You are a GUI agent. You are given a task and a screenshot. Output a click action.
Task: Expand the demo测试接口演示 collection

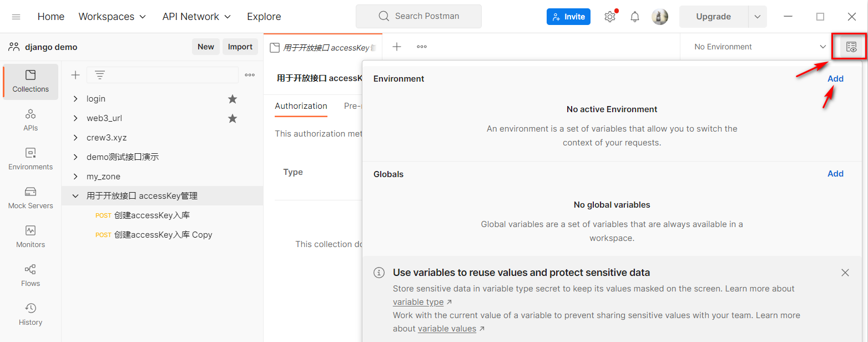[x=75, y=157]
